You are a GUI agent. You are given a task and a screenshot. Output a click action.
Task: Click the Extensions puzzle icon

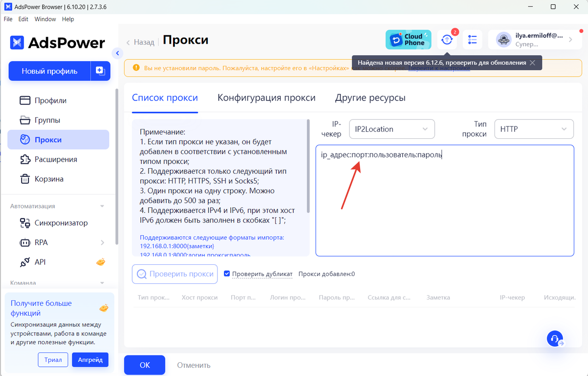point(24,159)
